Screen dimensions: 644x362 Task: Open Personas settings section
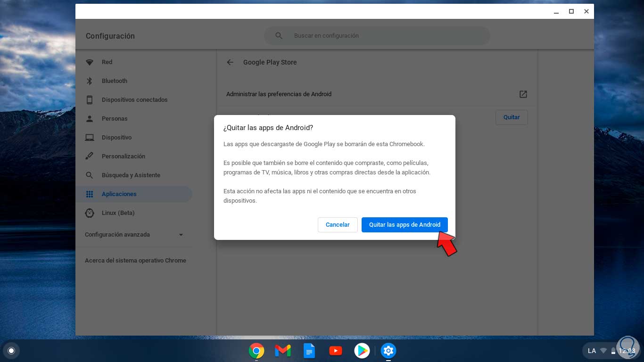pyautogui.click(x=134, y=119)
